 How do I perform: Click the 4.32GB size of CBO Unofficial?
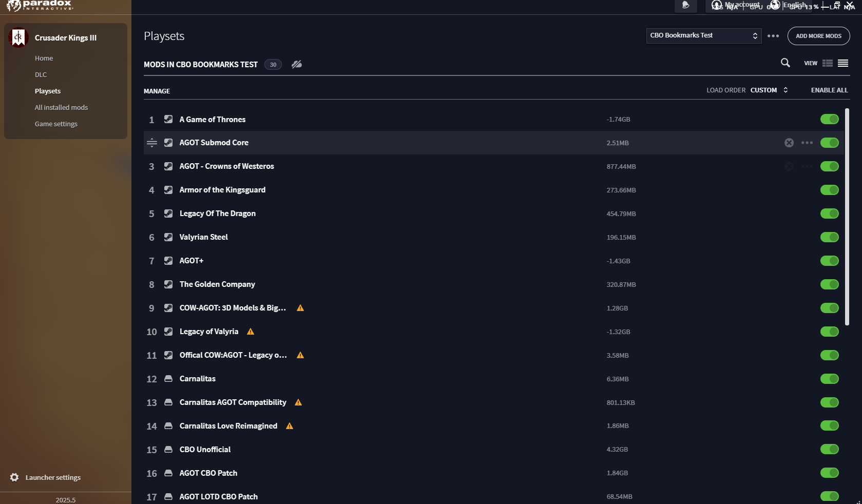coord(617,449)
